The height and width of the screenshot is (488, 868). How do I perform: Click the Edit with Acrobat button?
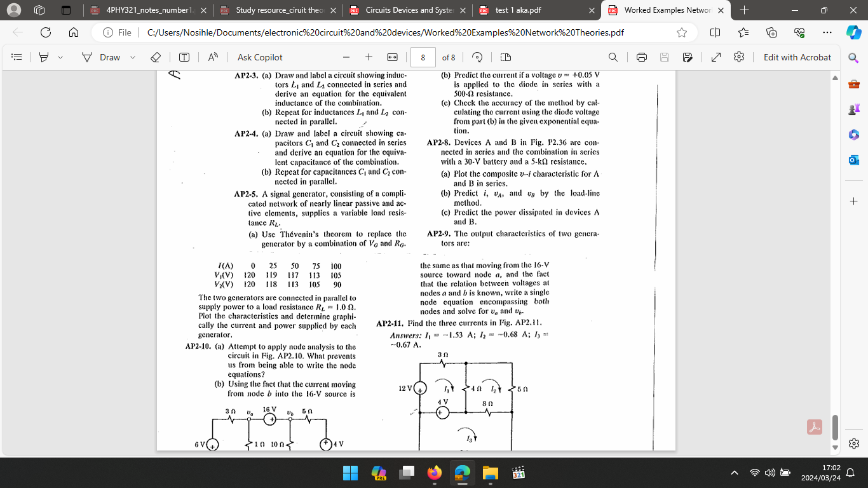click(797, 57)
